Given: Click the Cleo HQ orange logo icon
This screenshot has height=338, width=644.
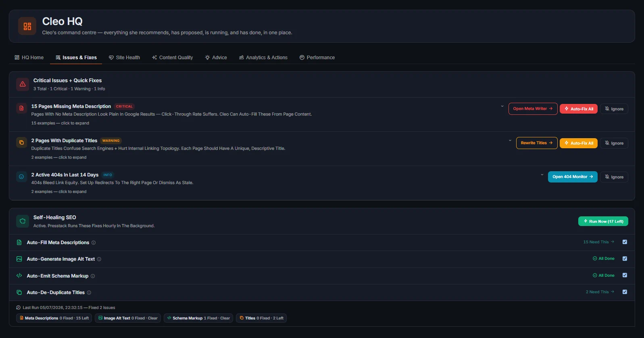Looking at the screenshot, I should [27, 26].
